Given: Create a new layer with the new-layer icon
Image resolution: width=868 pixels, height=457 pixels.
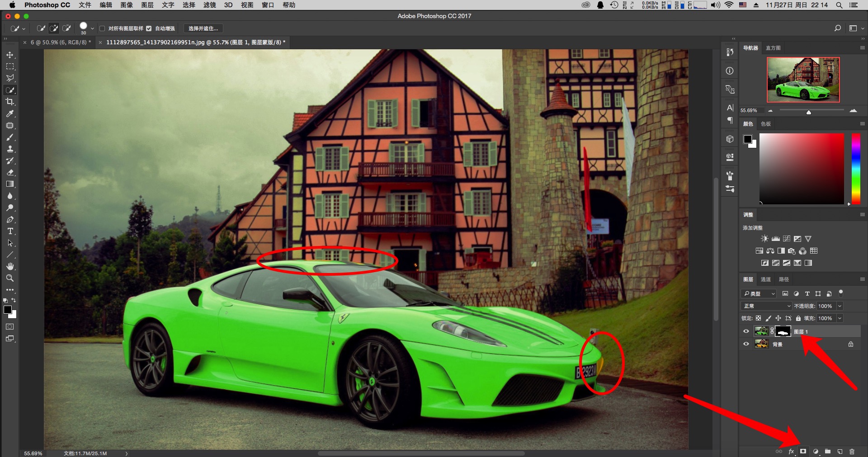Looking at the screenshot, I should pyautogui.click(x=840, y=451).
